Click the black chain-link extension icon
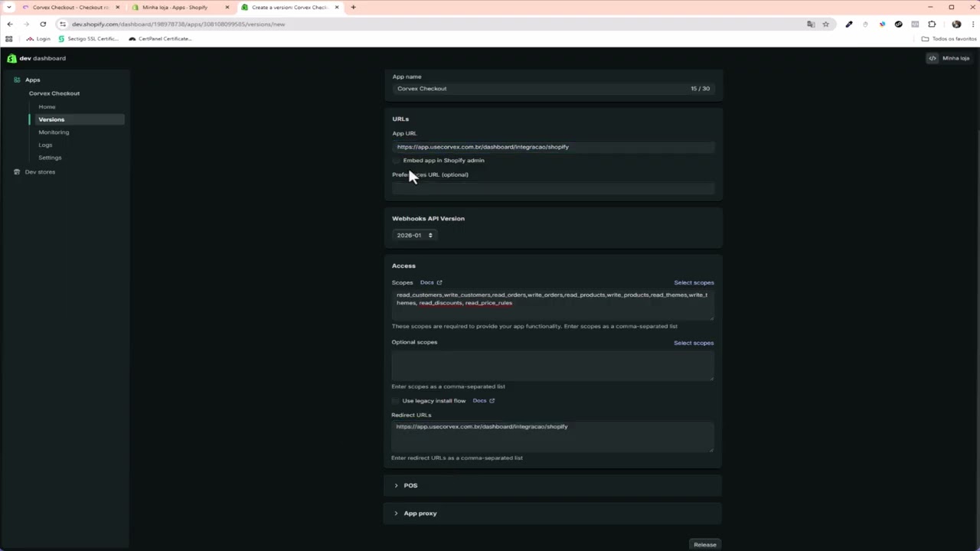 click(x=898, y=24)
